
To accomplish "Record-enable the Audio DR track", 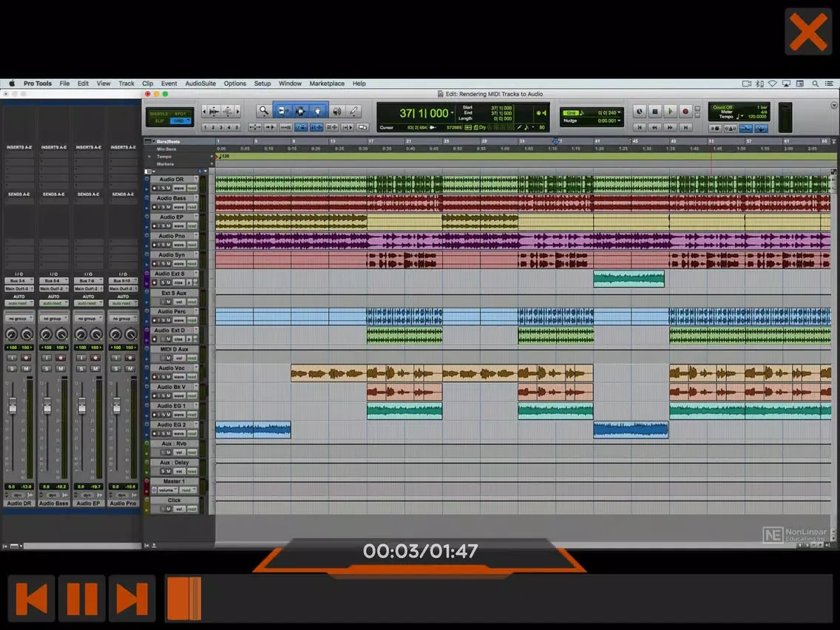I will coord(155,189).
